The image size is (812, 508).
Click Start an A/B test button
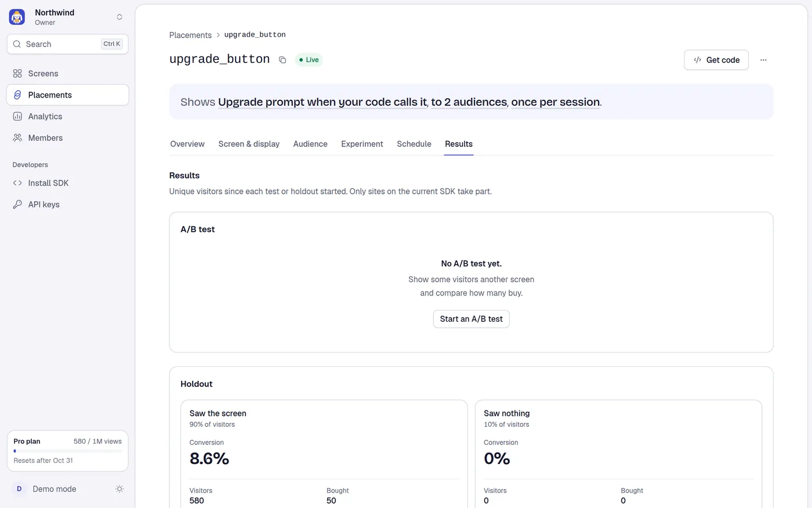click(472, 319)
